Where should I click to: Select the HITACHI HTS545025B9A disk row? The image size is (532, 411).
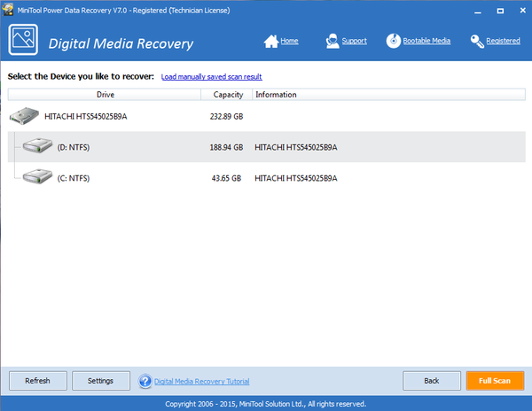point(267,116)
